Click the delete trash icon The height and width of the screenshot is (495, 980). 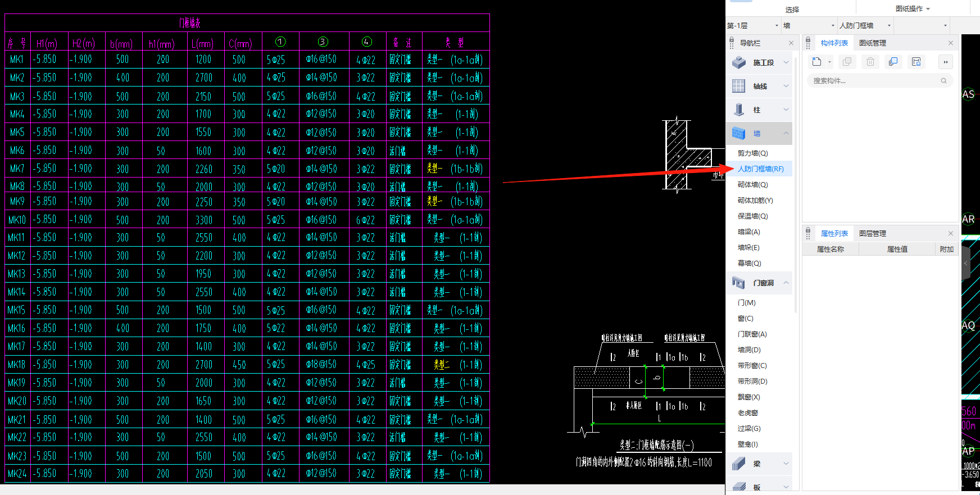(x=870, y=62)
